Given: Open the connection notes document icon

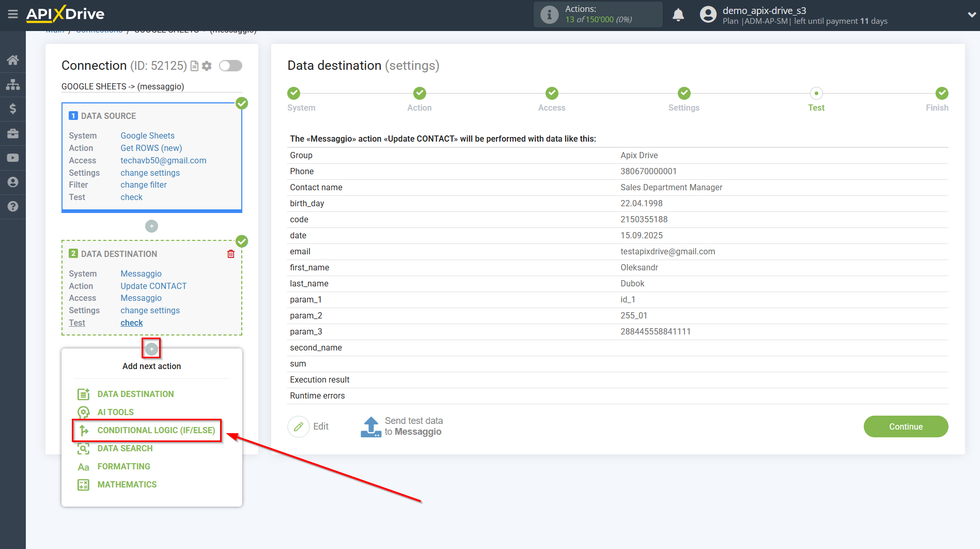Looking at the screenshot, I should pos(195,66).
